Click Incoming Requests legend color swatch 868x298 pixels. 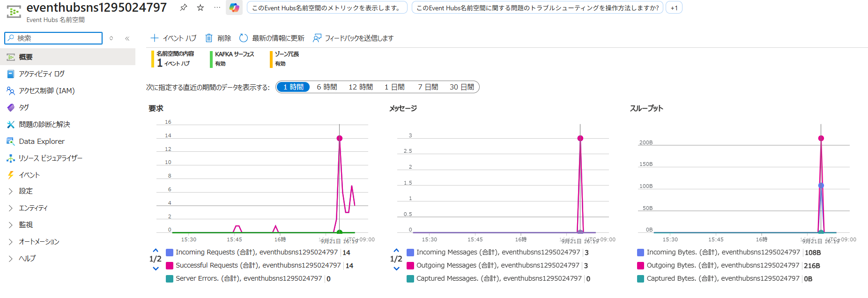(170, 253)
